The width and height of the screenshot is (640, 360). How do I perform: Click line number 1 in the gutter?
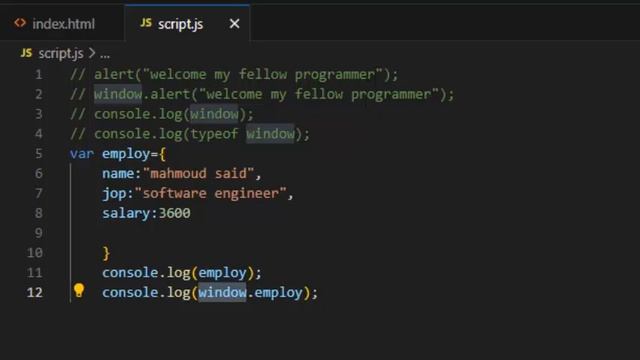tap(38, 75)
